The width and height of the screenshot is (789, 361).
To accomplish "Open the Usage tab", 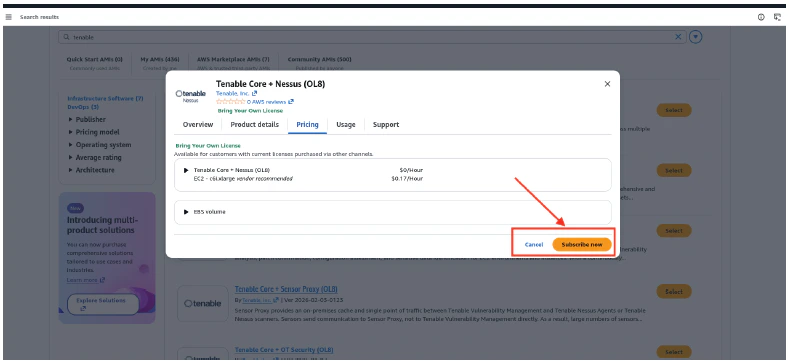I will click(x=346, y=124).
